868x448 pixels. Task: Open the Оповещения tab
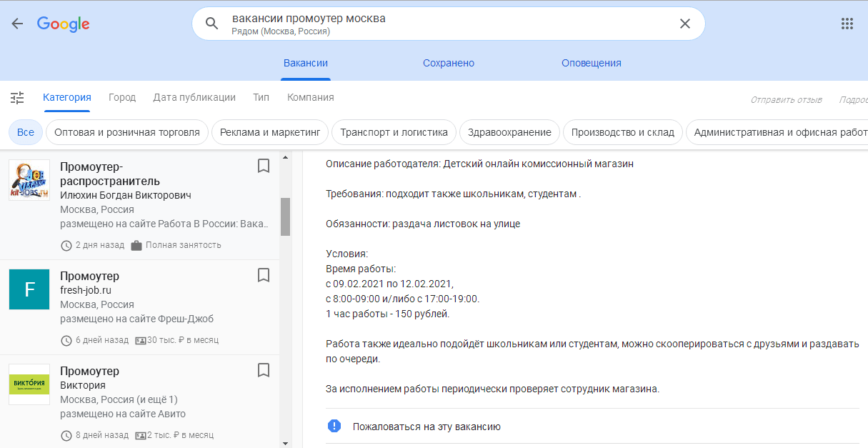[x=591, y=63]
